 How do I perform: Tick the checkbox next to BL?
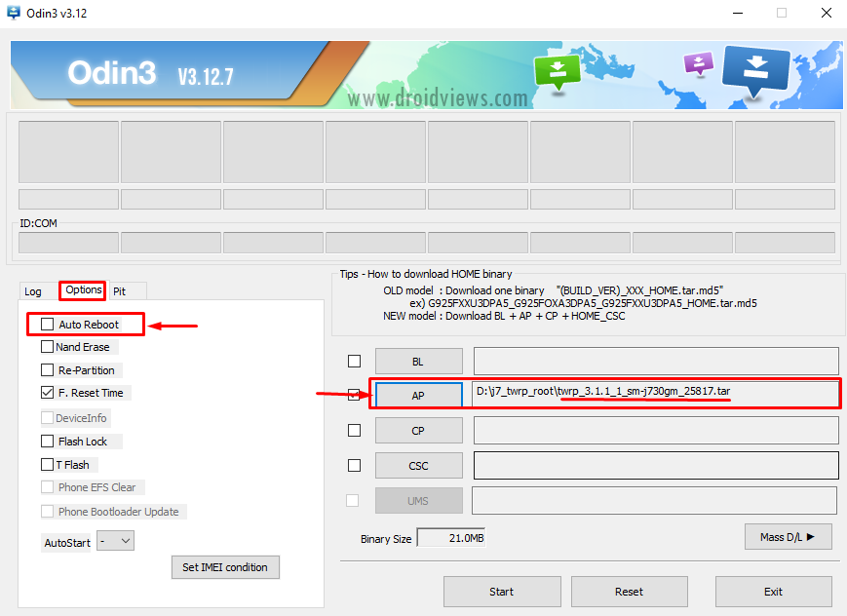coord(355,361)
